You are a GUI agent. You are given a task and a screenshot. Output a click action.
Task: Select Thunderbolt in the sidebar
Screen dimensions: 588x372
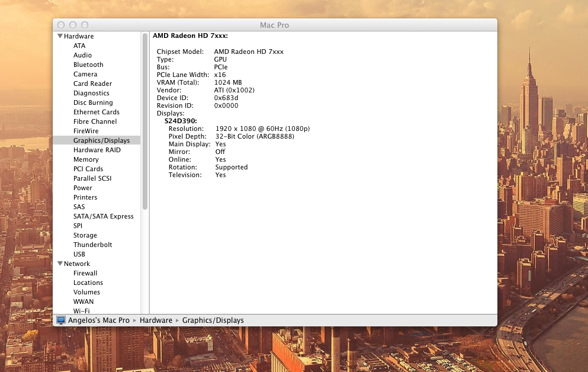click(x=92, y=245)
